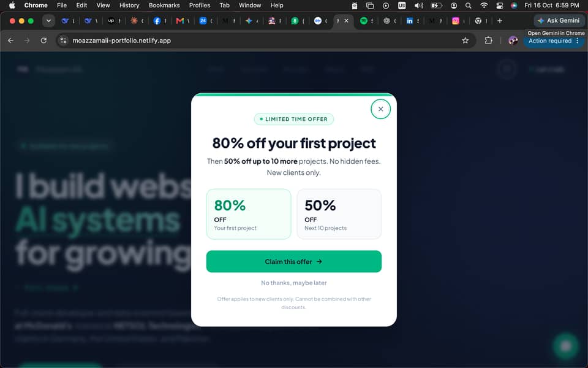Go forward to the next page
This screenshot has width=588, height=368.
pyautogui.click(x=27, y=40)
